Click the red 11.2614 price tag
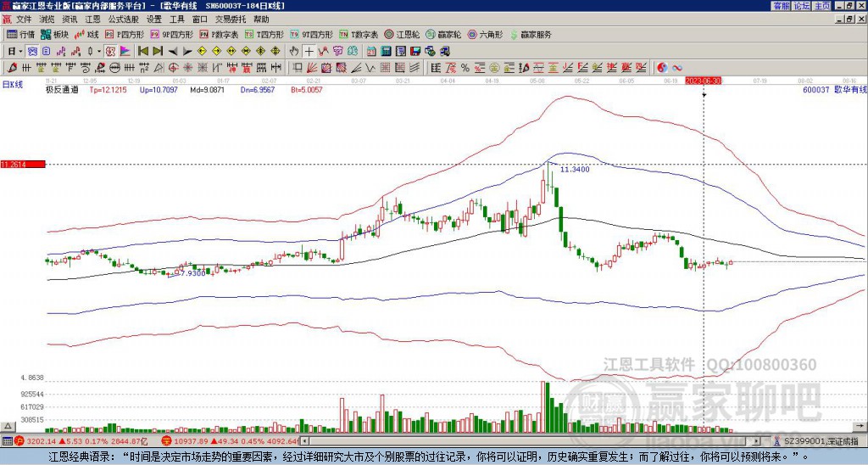868x465 pixels. tap(23, 164)
